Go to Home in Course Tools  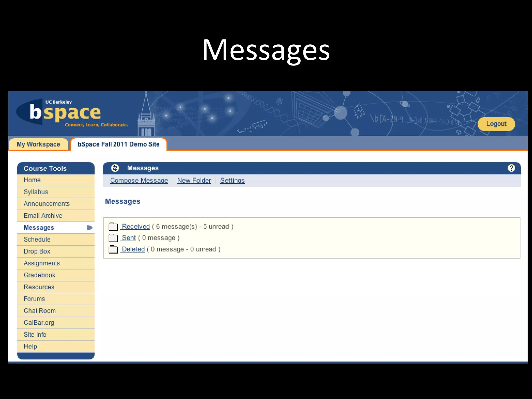[56, 180]
